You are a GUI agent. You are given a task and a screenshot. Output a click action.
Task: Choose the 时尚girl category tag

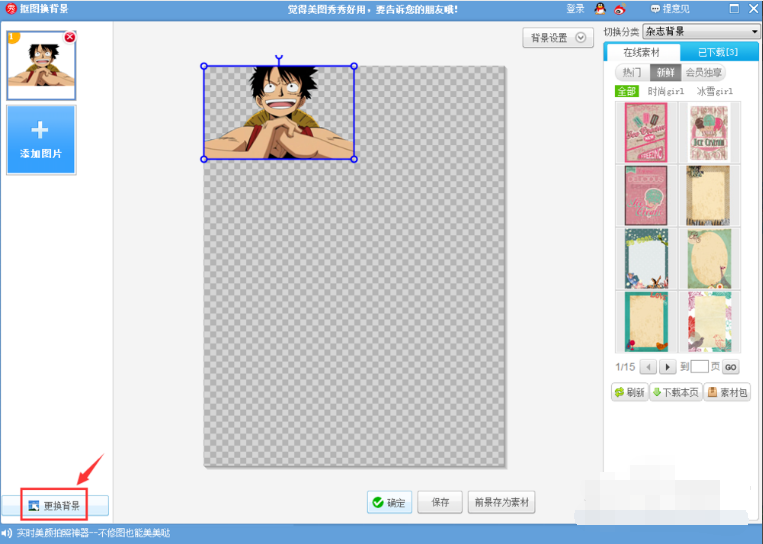click(x=665, y=91)
